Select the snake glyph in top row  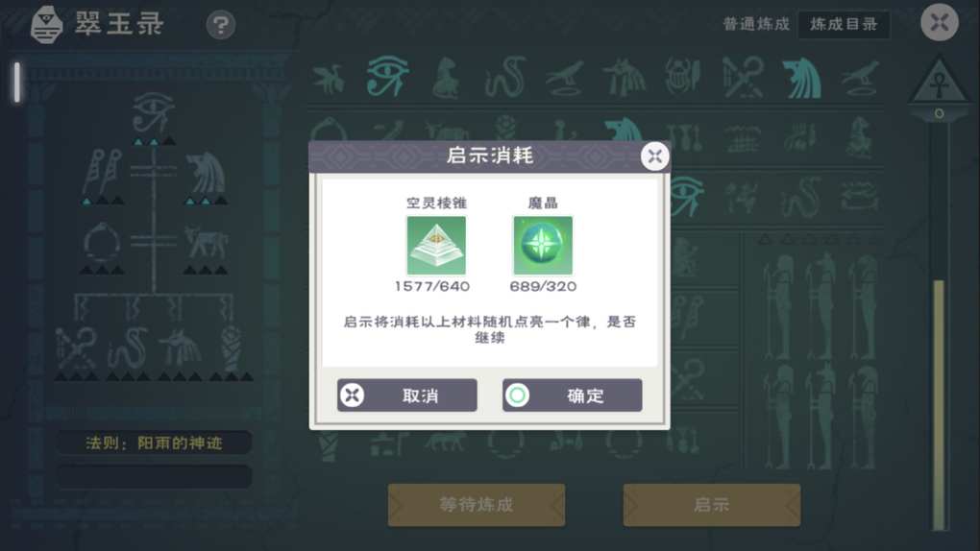505,76
